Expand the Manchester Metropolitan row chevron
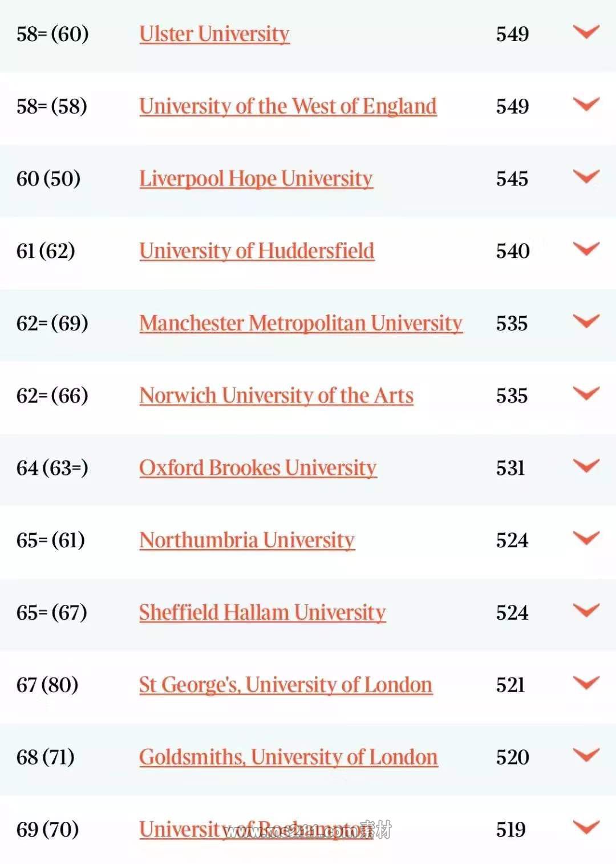The height and width of the screenshot is (864, 616). 586,321
